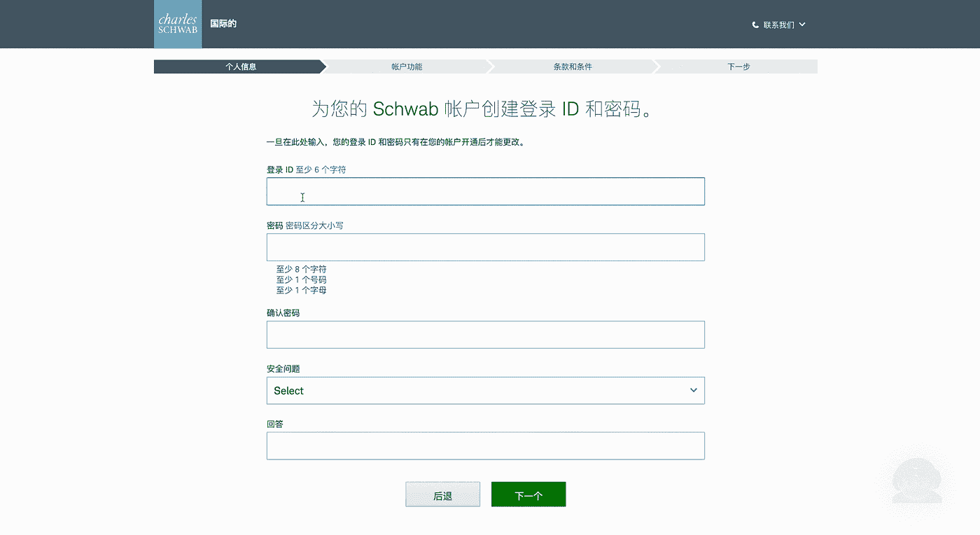Image resolution: width=980 pixels, height=535 pixels.
Task: Click the green 下一个 button
Action: [528, 494]
